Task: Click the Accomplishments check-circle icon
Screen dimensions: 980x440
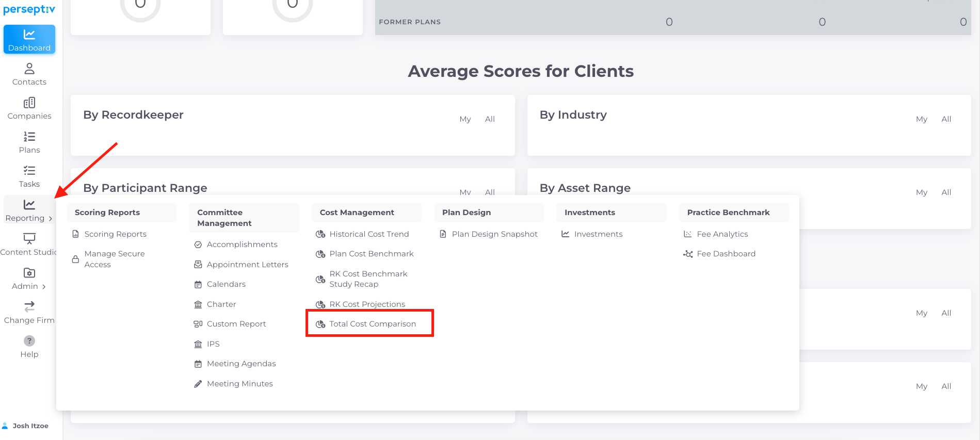Action: click(198, 245)
